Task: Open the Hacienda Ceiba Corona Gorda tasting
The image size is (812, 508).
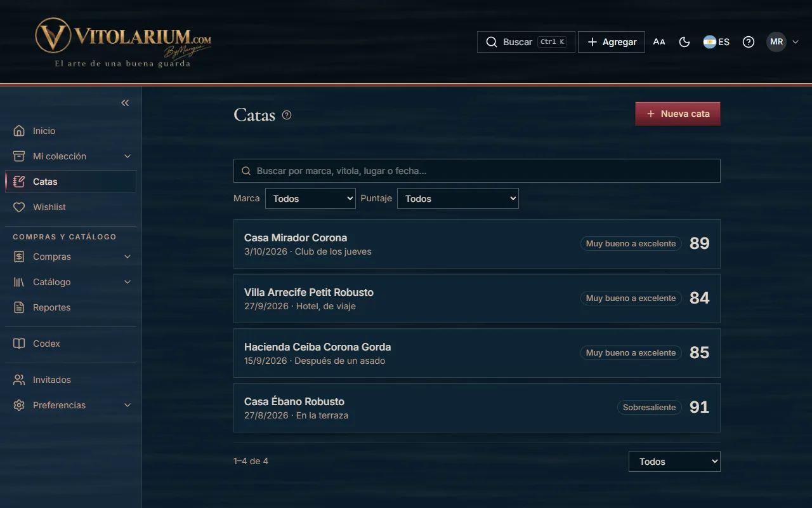Action: (x=477, y=353)
